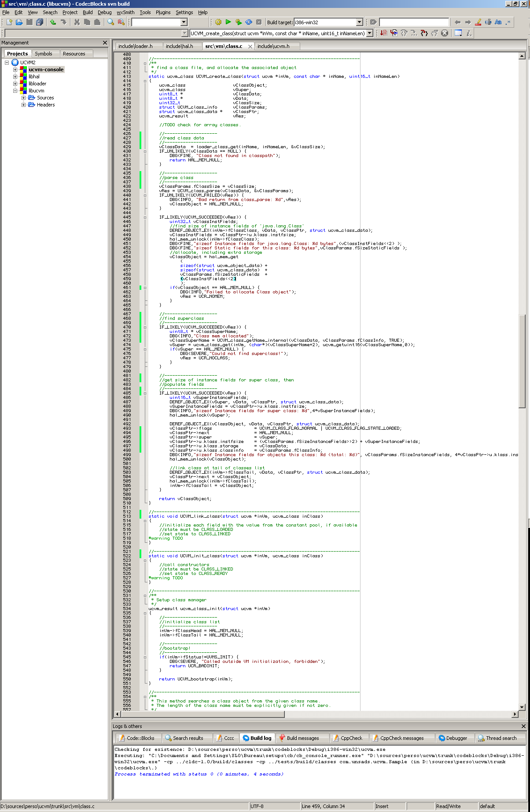Open the Find magnifier tool
The image size is (530, 812).
click(x=111, y=22)
